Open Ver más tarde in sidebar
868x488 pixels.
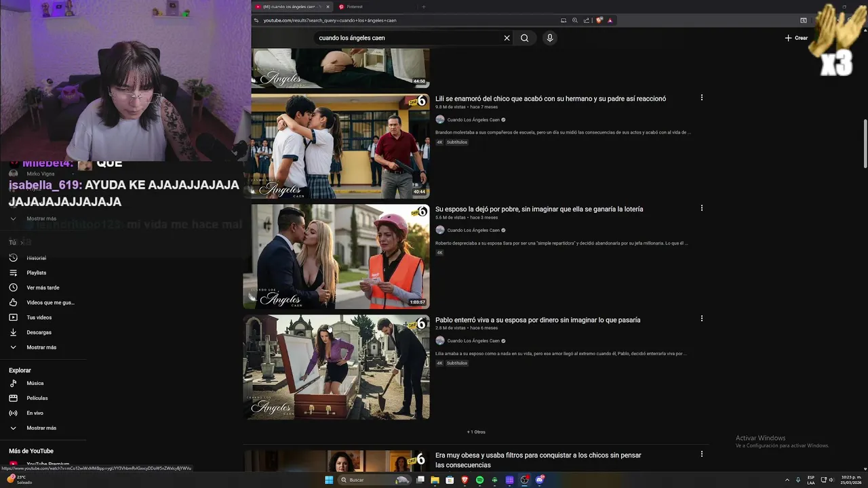[x=43, y=288]
